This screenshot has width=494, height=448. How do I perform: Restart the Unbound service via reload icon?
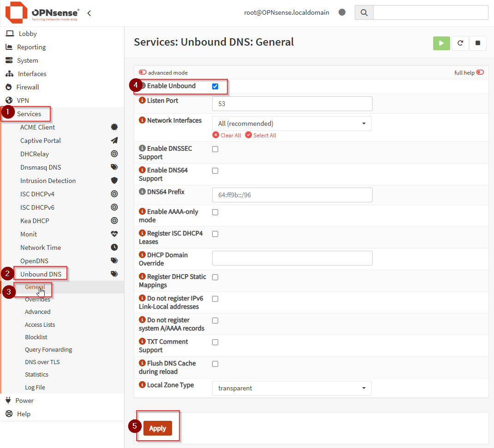point(460,43)
